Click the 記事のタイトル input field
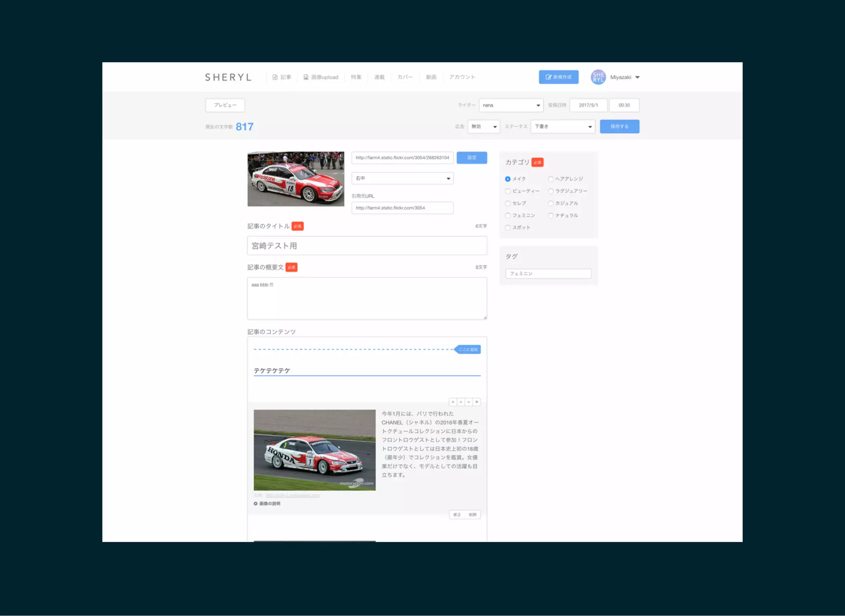This screenshot has width=845, height=616. (x=367, y=246)
